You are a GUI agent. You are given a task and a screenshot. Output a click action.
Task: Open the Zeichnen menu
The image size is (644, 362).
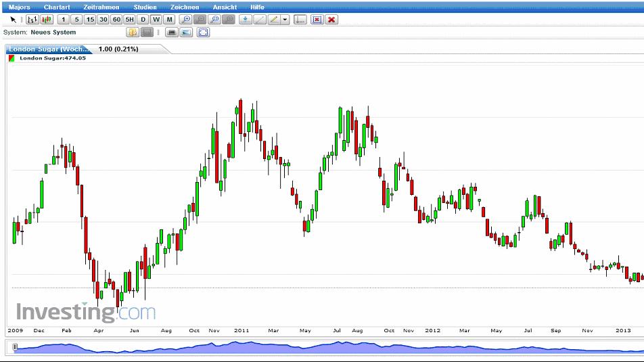185,7
